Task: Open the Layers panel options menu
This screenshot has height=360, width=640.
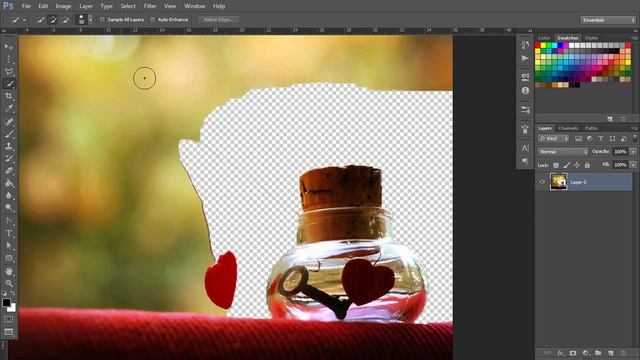Action: pos(634,128)
